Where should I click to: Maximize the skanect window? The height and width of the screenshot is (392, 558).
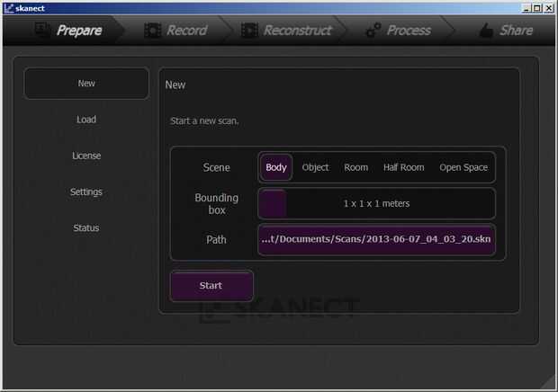click(x=537, y=8)
